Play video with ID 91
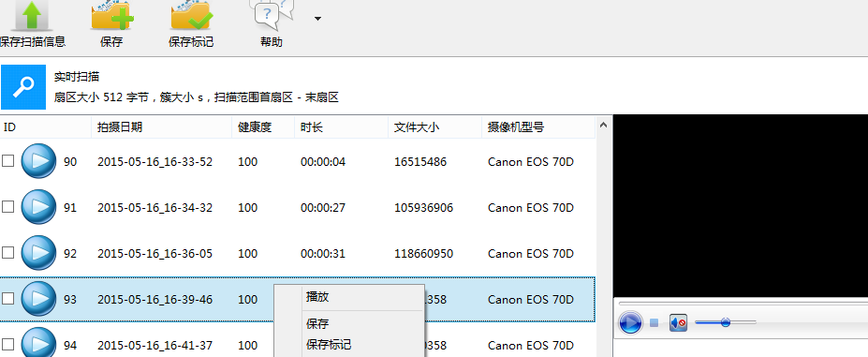 click(38, 207)
